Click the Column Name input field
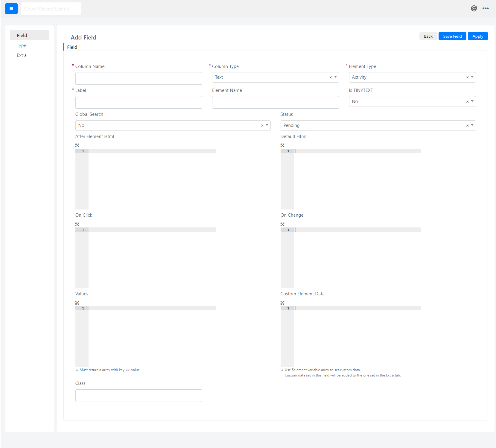Viewport: 496px width, 448px height. (139, 78)
